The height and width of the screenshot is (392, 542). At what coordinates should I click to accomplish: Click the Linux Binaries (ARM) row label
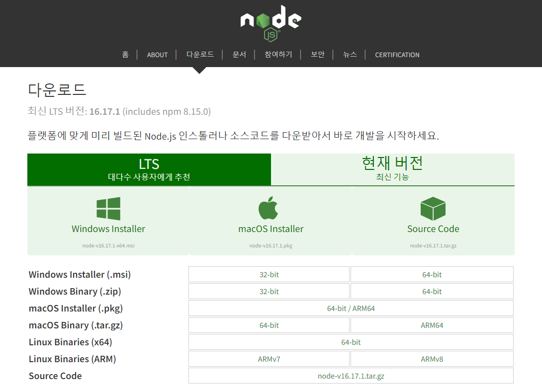(72, 359)
